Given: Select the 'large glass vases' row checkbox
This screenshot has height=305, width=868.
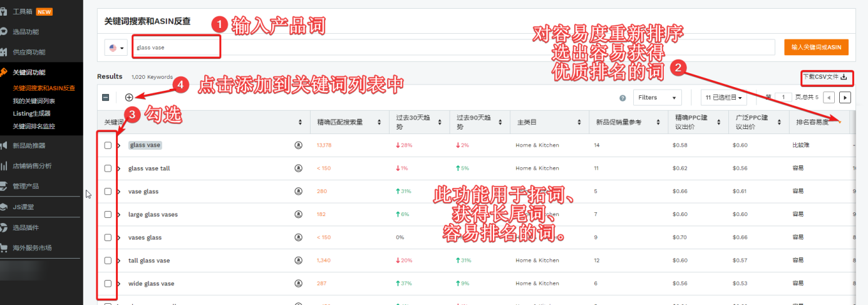Looking at the screenshot, I should click(108, 214).
